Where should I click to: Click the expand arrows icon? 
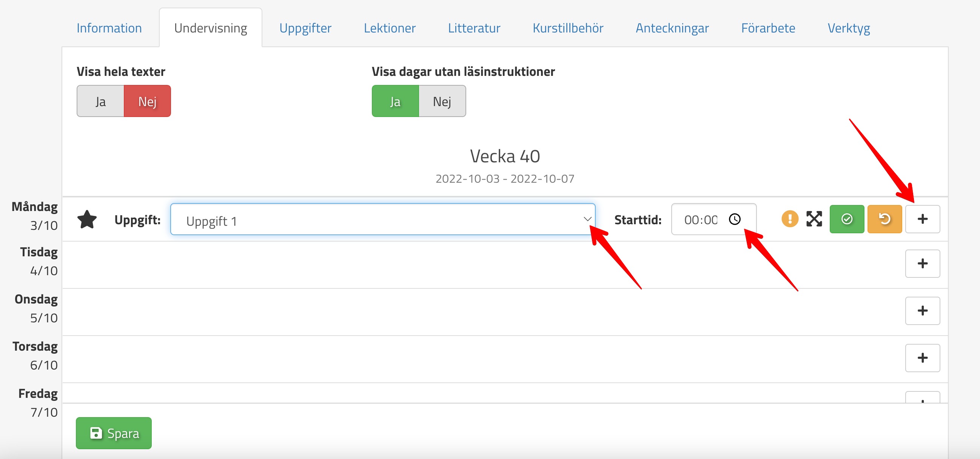pos(814,219)
